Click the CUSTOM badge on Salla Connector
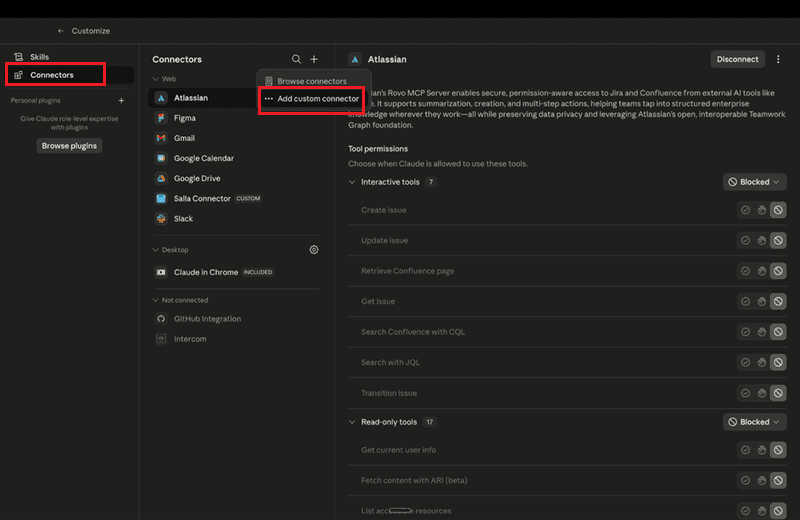800x520 pixels. [x=248, y=199]
